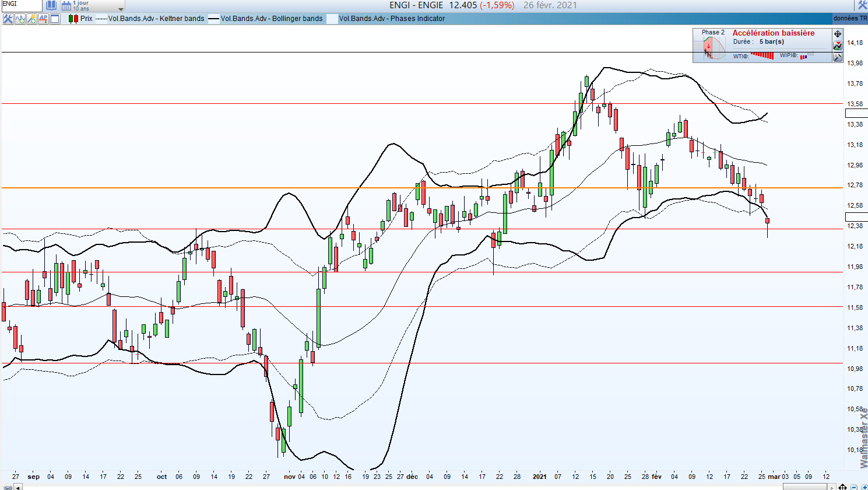Click the move cross icon of phase panel
This screenshot has width=868, height=490.
pyautogui.click(x=838, y=34)
